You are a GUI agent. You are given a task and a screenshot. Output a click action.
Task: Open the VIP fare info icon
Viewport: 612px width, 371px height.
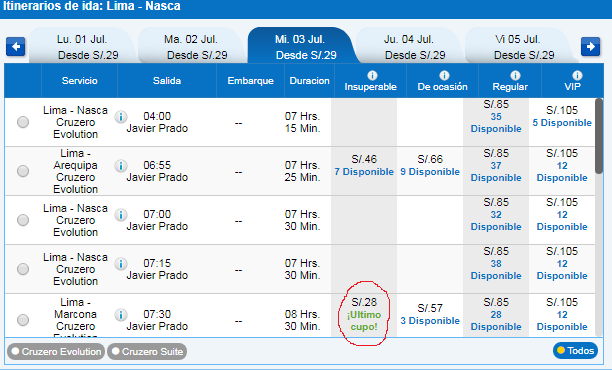(577, 75)
